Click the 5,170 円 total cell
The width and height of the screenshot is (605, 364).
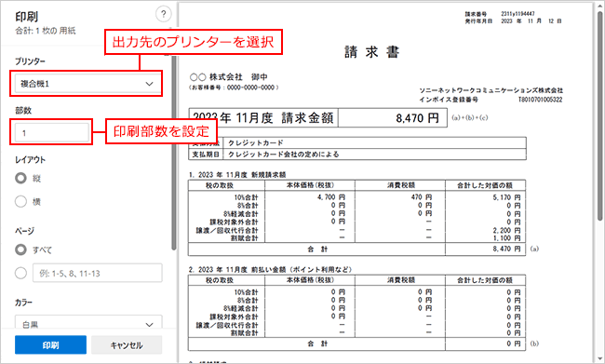tap(506, 197)
